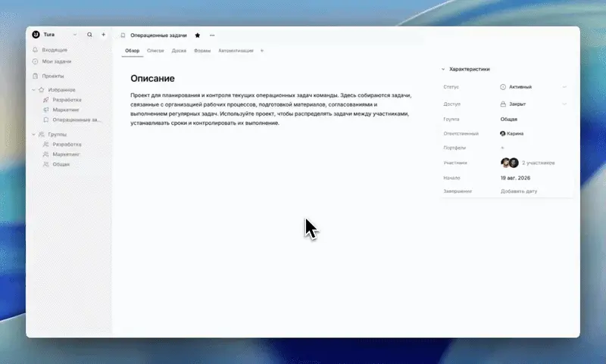The image size is (606, 364).
Task: Collapse the Характеристики panel chevron
Action: [x=443, y=69]
